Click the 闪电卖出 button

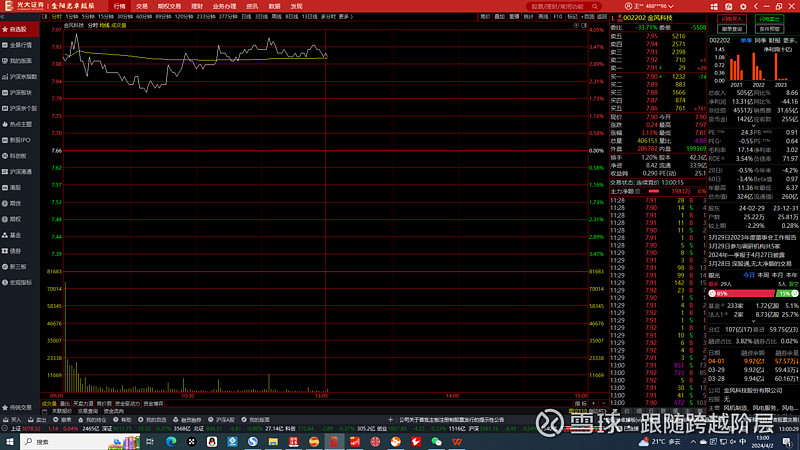tap(769, 19)
